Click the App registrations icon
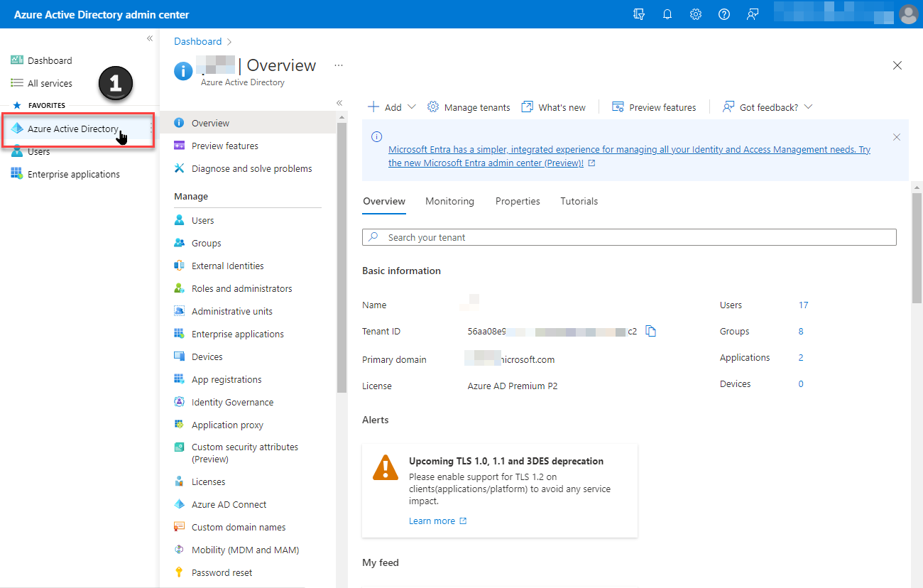Screen dimensions: 923x588 tap(179, 379)
